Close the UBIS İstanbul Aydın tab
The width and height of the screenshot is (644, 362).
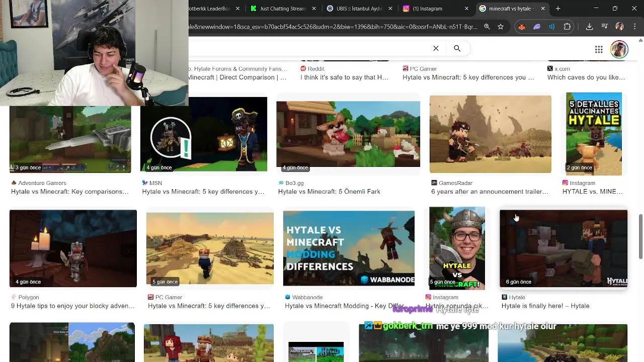pyautogui.click(x=390, y=9)
